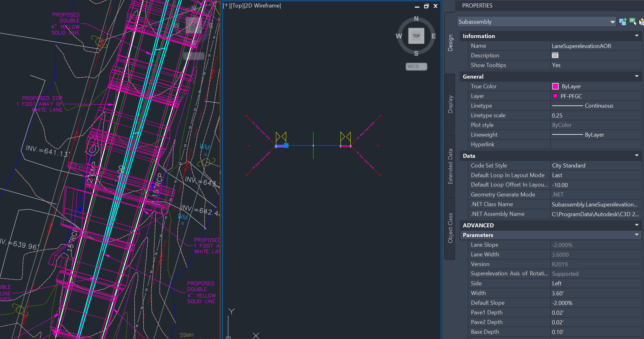Open the Description editor icon
Screen dimensions: 644x339
[555, 55]
